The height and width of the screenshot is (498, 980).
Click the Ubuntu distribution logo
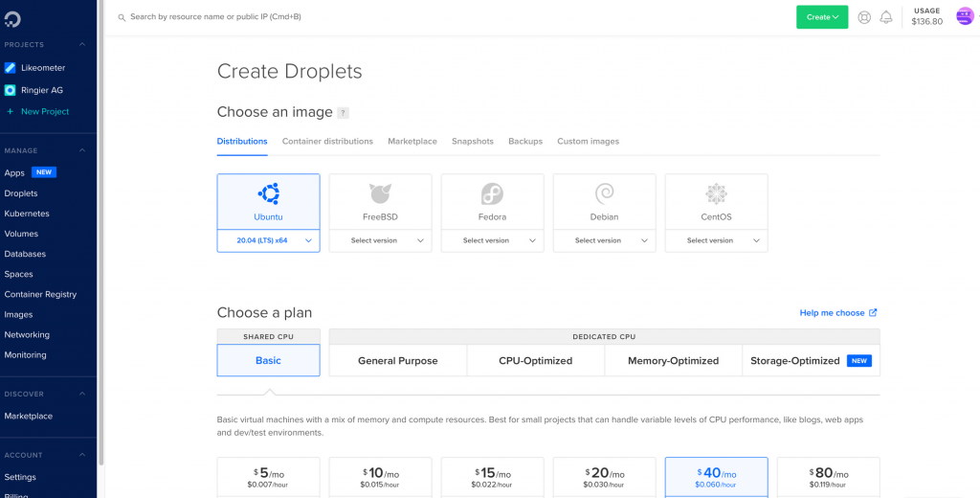(x=268, y=194)
